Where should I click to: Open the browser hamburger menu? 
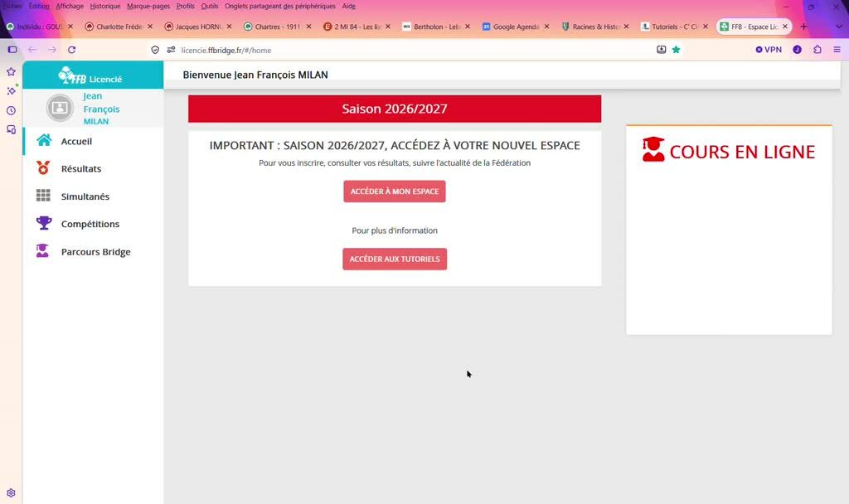point(837,50)
